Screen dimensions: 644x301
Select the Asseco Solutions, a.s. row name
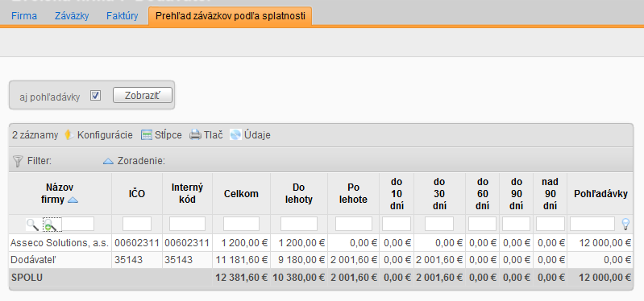click(x=60, y=243)
